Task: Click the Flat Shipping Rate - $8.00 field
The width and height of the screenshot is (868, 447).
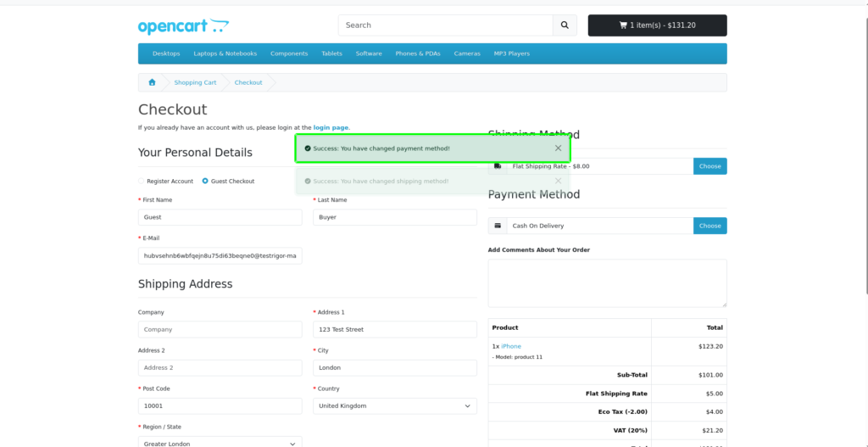Action: (600, 166)
